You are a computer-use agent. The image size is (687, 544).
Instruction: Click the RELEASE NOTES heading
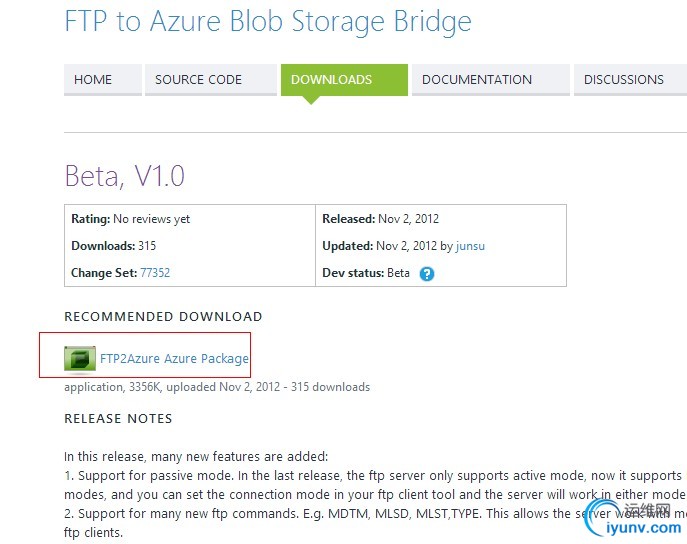click(118, 419)
